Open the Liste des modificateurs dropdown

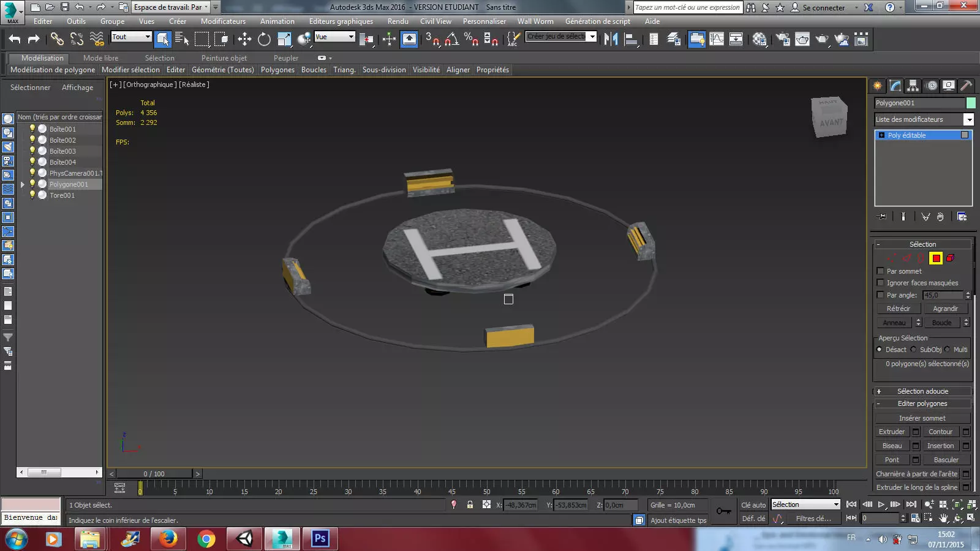pyautogui.click(x=924, y=119)
